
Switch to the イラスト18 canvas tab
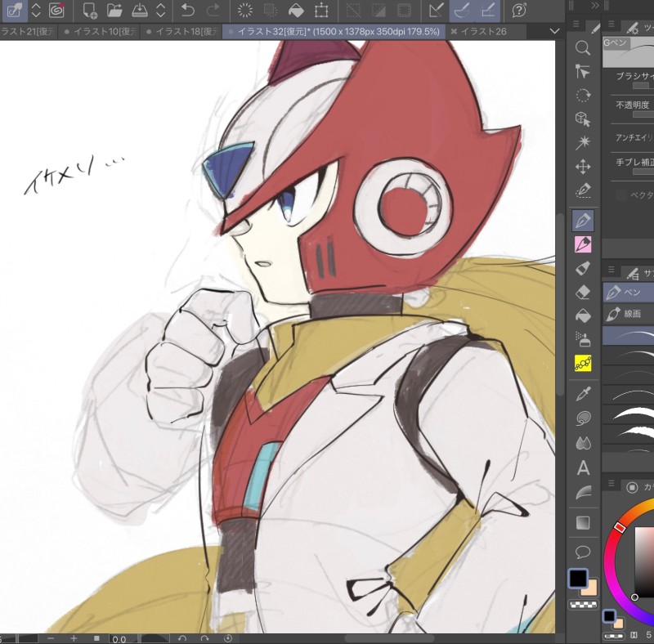click(x=181, y=32)
